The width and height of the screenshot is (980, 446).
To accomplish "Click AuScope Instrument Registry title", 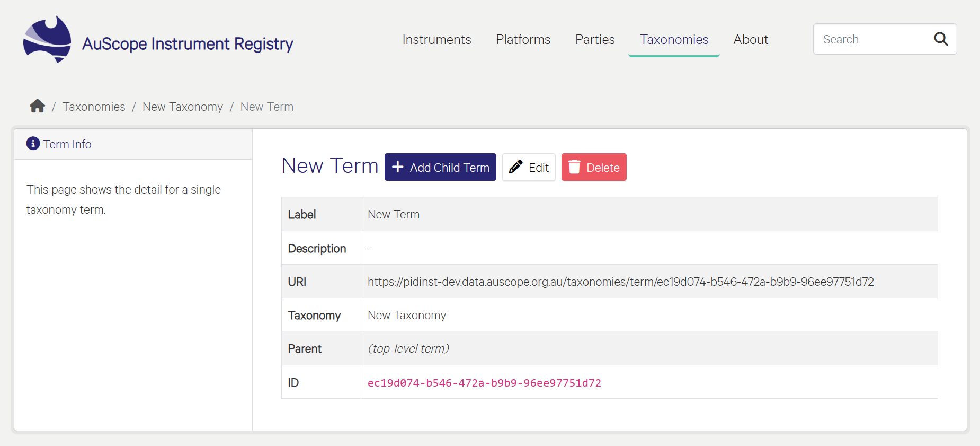I will 188,43.
